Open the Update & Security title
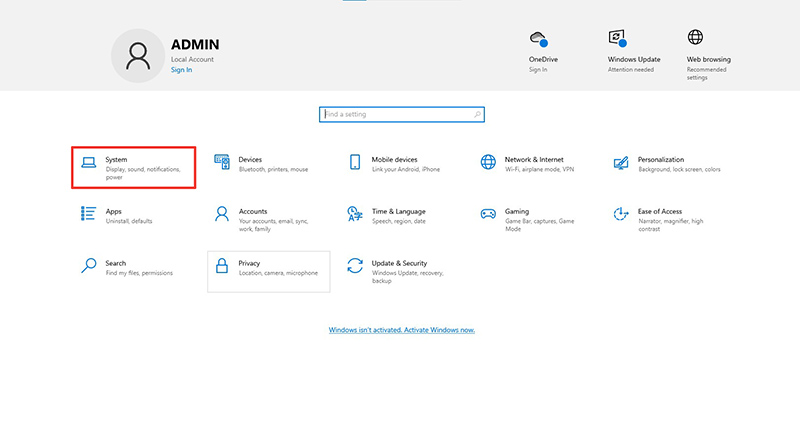800x429 pixels. (399, 263)
